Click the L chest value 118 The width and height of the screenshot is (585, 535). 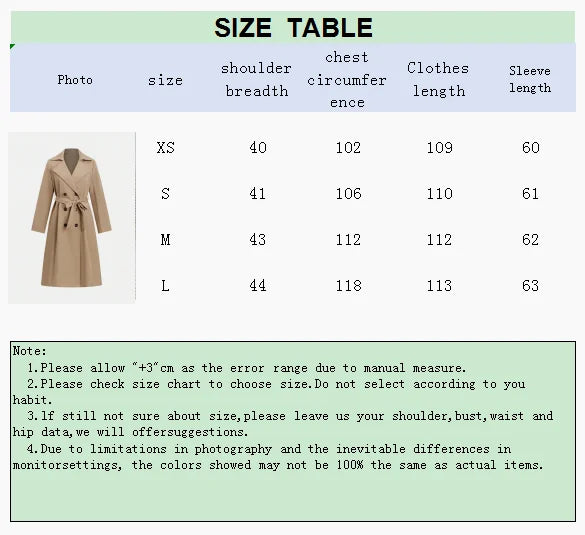(x=348, y=286)
